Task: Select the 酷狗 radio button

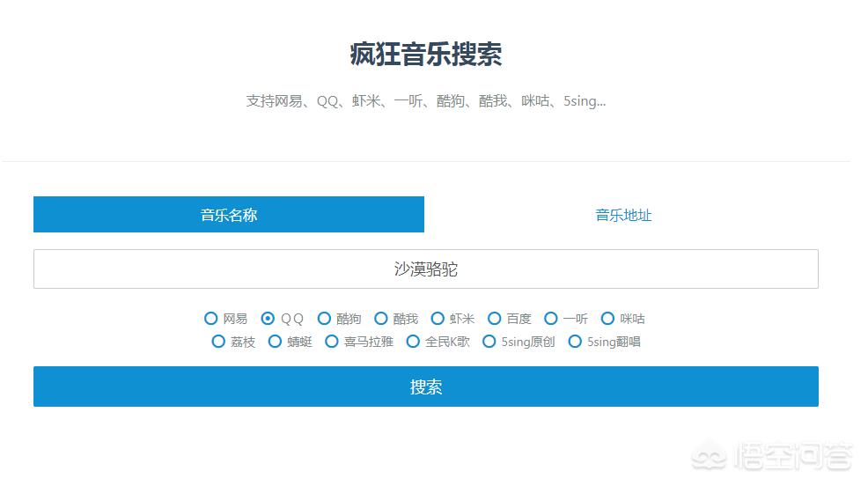Action: tap(324, 319)
